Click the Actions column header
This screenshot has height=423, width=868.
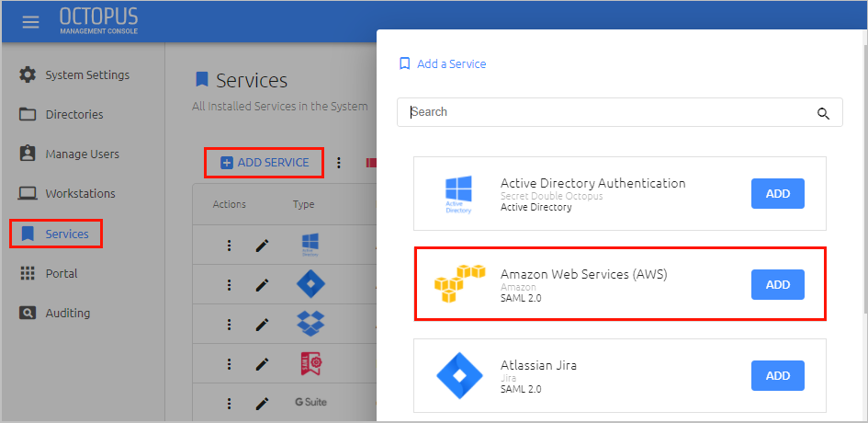tap(230, 204)
